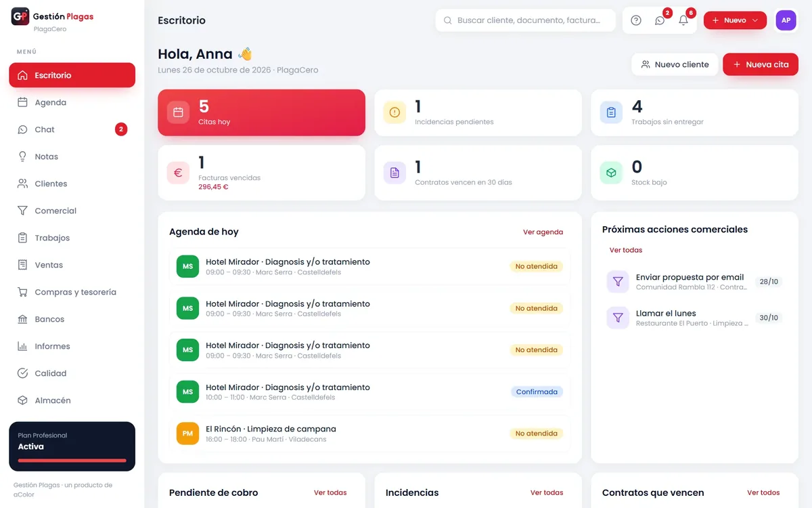Click the Ver agenda link
Screen dimensions: 812x508
(543, 232)
